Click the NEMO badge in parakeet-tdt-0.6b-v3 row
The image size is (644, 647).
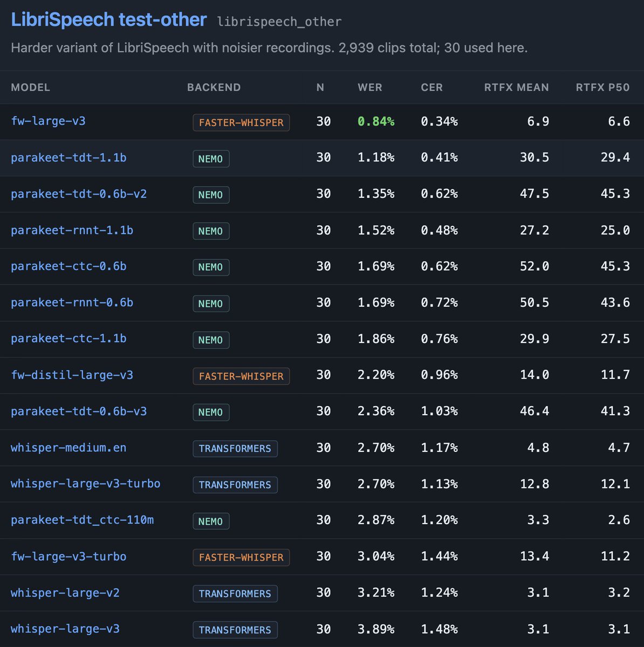click(211, 412)
